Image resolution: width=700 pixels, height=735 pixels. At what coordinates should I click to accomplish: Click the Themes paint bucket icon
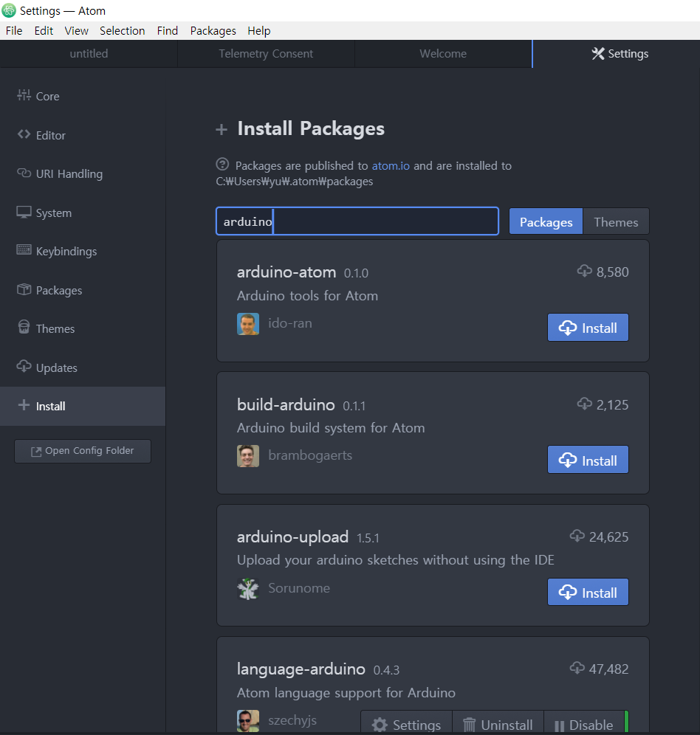[24, 327]
